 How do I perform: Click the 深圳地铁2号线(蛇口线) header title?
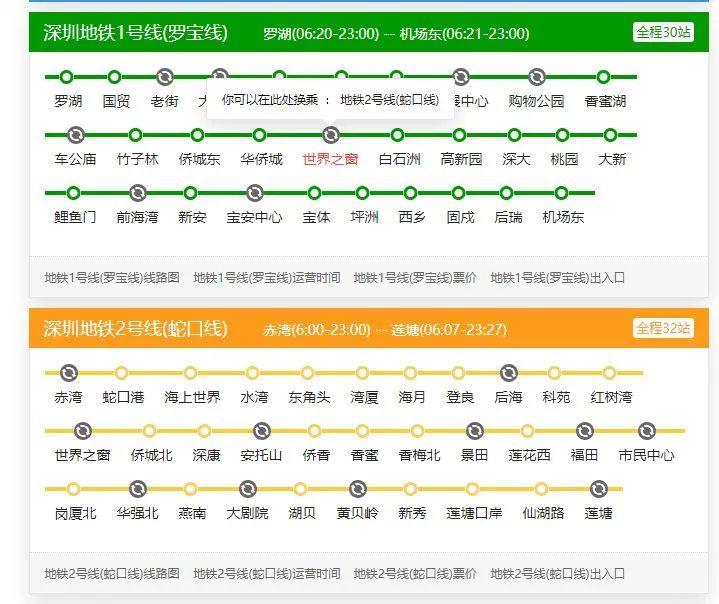tap(135, 328)
